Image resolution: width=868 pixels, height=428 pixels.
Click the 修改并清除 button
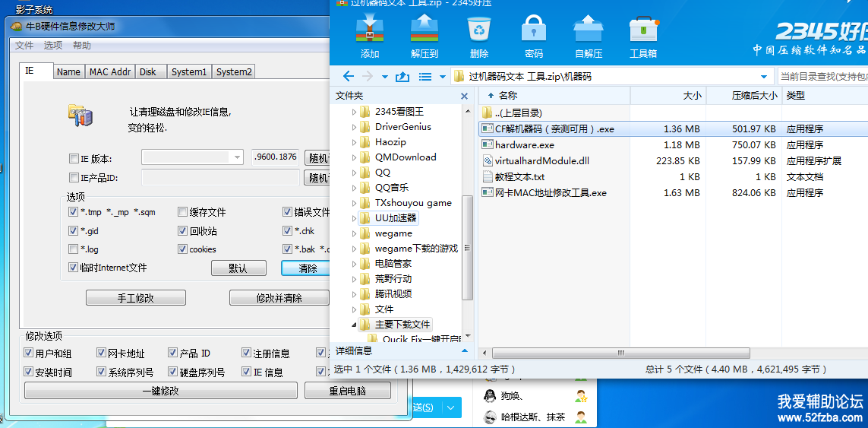[x=279, y=298]
